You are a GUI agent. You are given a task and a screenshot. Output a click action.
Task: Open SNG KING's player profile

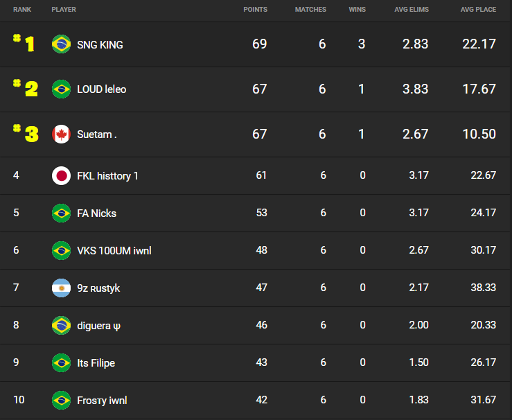point(100,45)
